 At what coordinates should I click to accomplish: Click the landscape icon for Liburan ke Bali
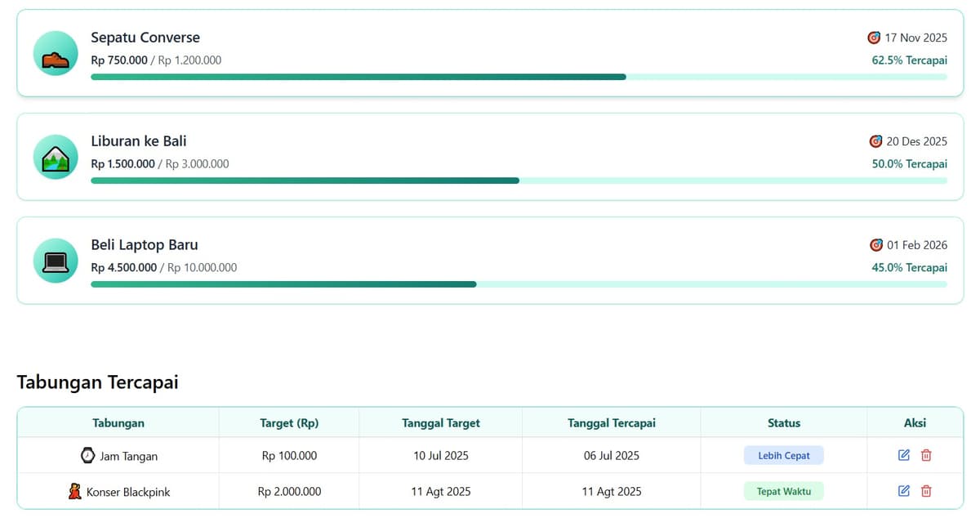pos(56,157)
